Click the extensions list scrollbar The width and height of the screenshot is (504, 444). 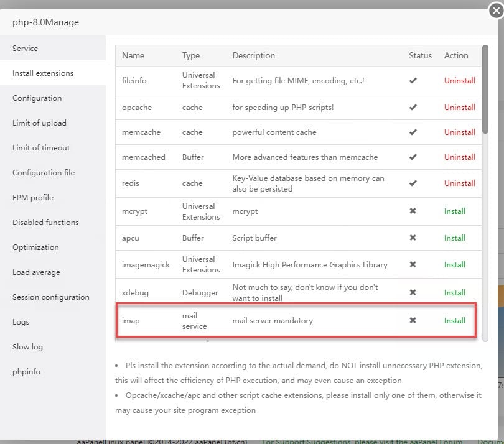click(485, 90)
